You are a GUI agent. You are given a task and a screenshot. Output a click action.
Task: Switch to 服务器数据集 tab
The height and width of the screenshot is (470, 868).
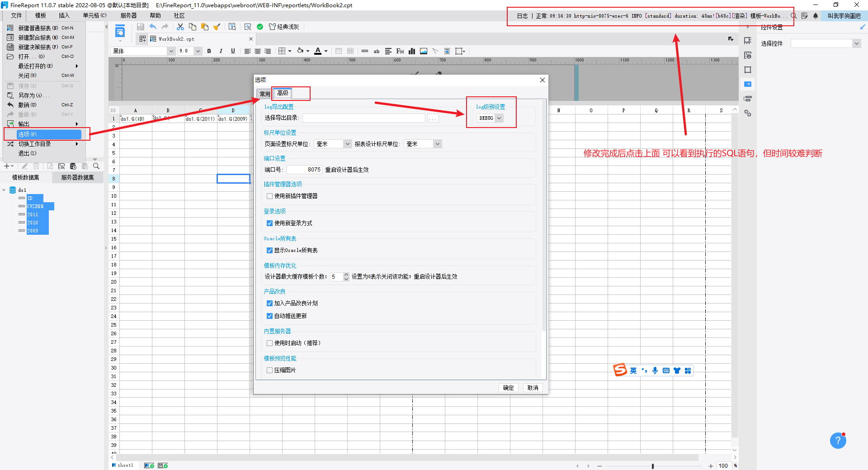click(x=78, y=177)
